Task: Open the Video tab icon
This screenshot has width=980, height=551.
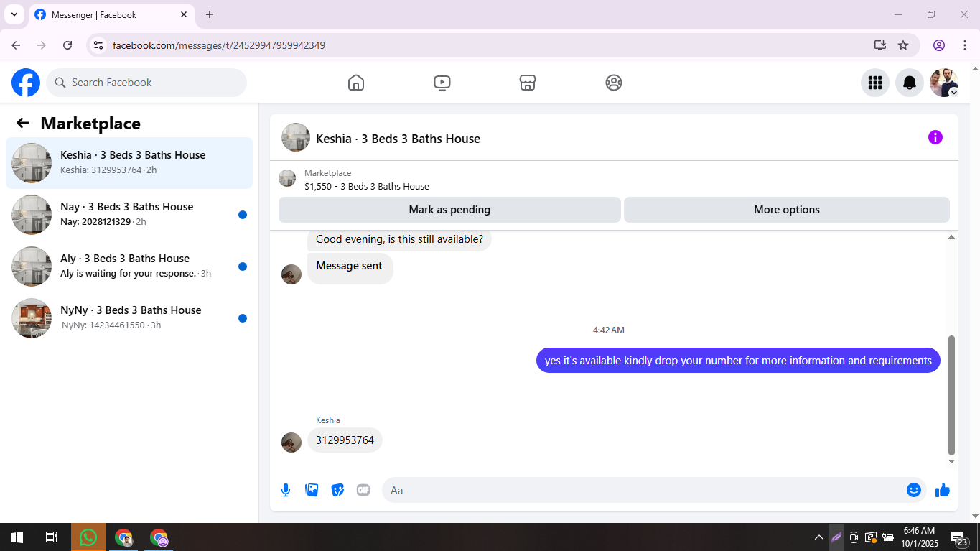Action: tap(442, 83)
